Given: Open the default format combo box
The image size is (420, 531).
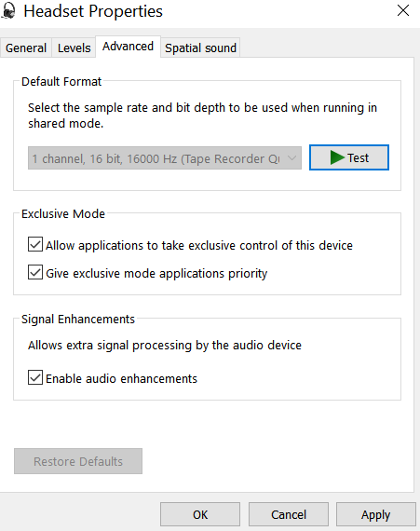Looking at the screenshot, I should [165, 158].
